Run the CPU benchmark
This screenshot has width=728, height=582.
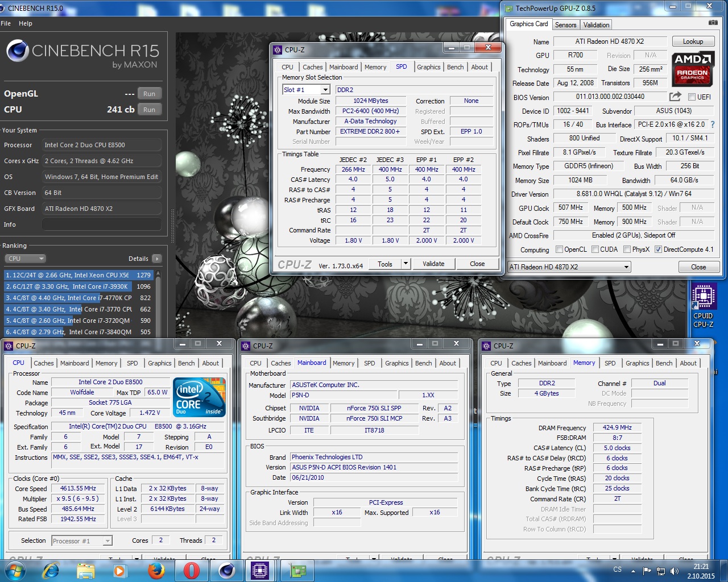(x=150, y=110)
